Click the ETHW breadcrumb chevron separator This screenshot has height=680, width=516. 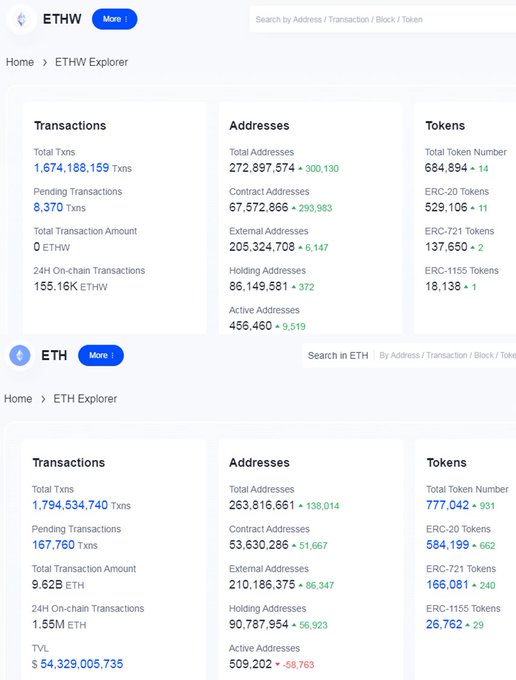45,62
